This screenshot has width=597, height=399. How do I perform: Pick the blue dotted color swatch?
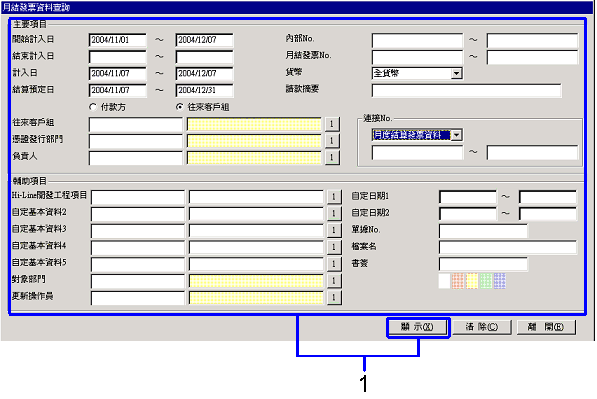[x=500, y=281]
